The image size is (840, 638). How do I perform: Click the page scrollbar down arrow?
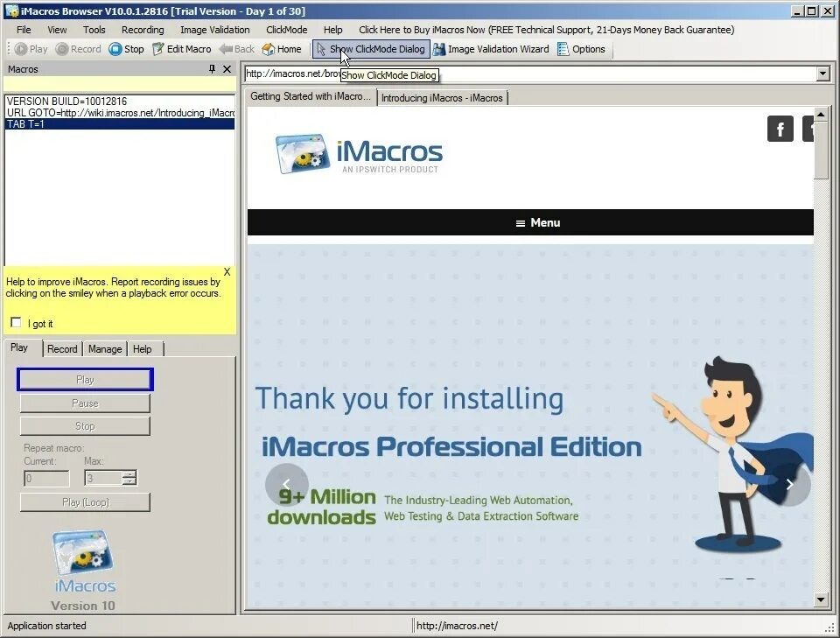click(821, 599)
